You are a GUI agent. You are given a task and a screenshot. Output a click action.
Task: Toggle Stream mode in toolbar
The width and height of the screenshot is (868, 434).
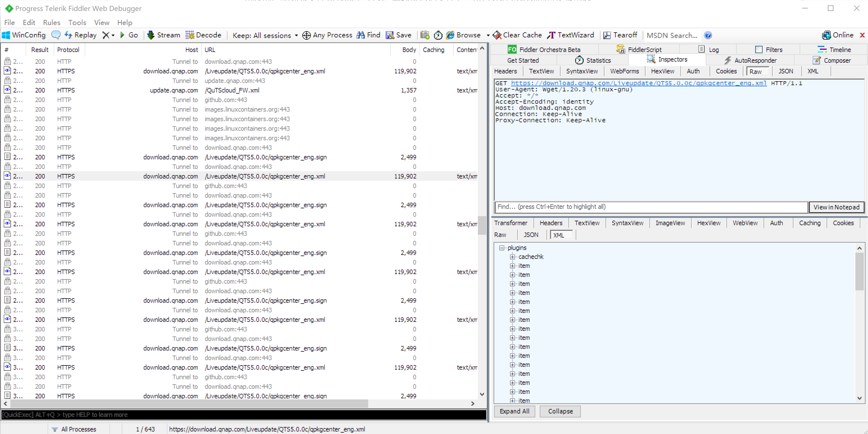click(x=164, y=35)
